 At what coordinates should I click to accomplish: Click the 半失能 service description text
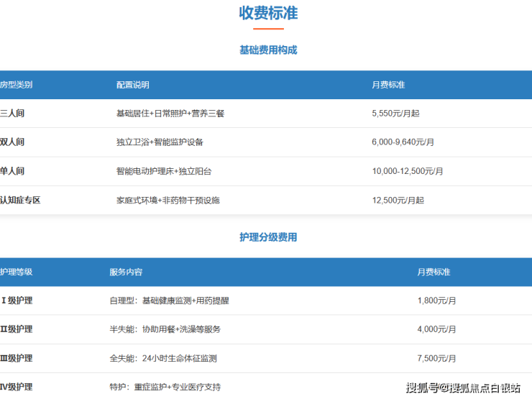165,329
